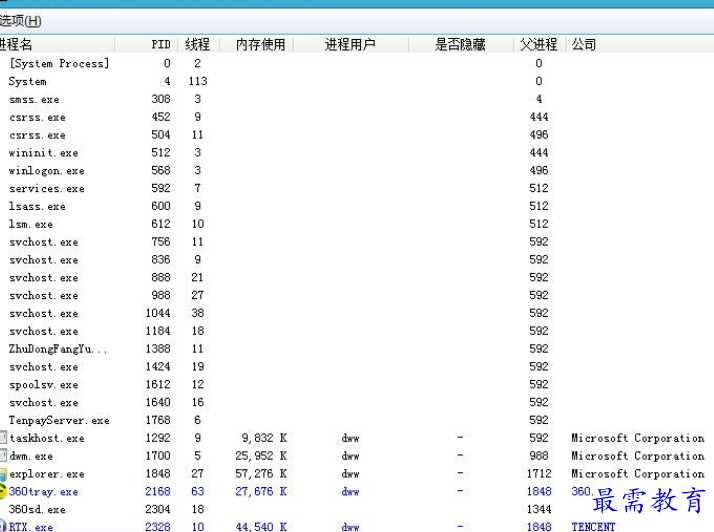Image resolution: width=714 pixels, height=532 pixels.
Task: Click dww user in 360tray.exe row
Action: 350,492
